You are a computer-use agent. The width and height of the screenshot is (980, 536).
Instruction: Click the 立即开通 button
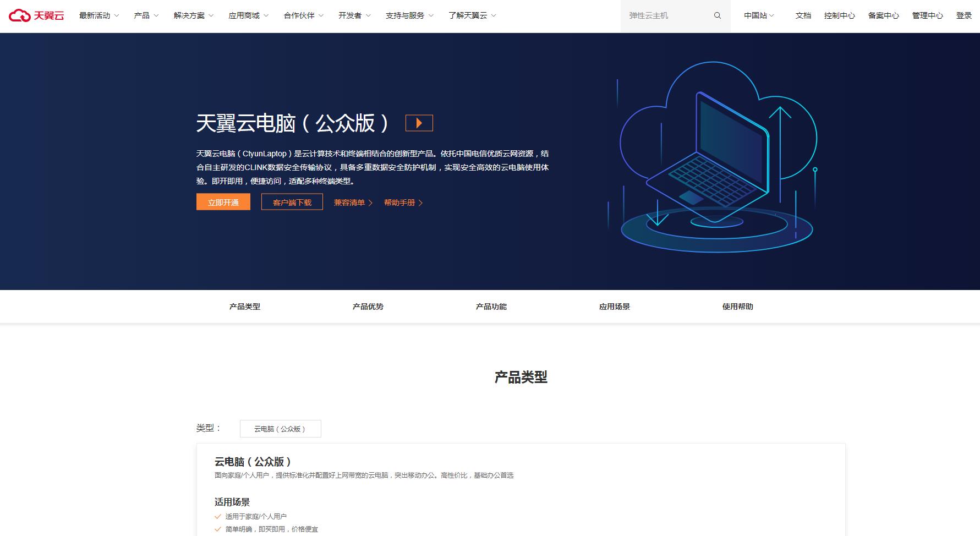click(x=223, y=202)
